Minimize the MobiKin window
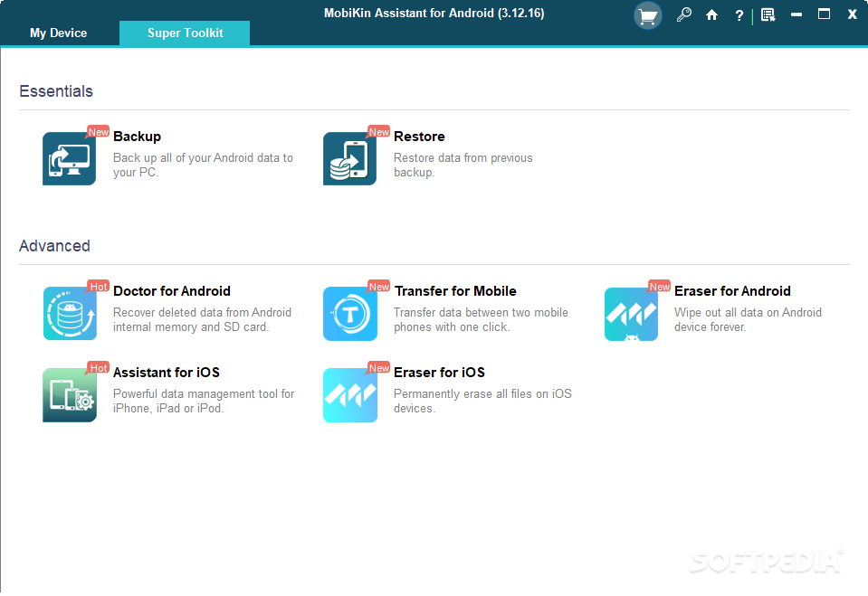The image size is (868, 596). click(796, 15)
